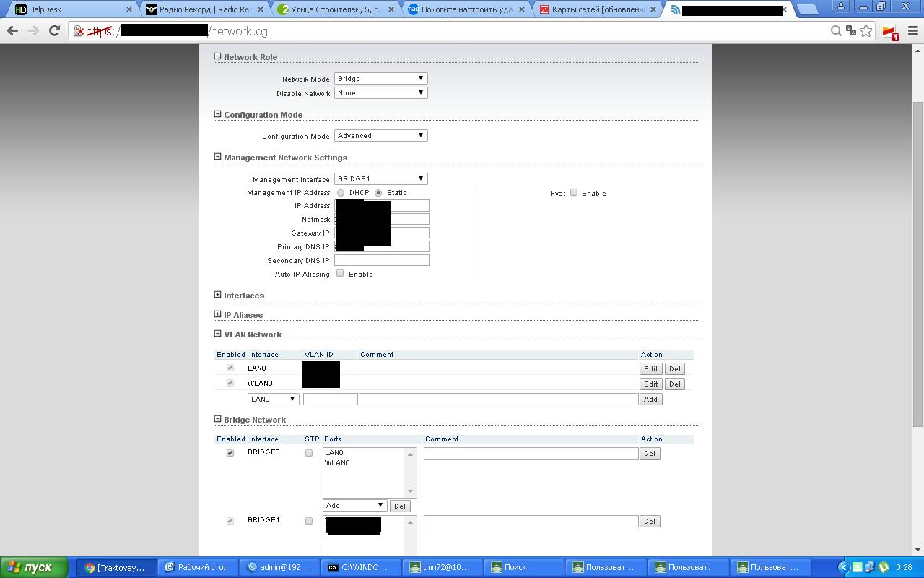Click the insecure HTTPS lock warning icon

point(79,31)
